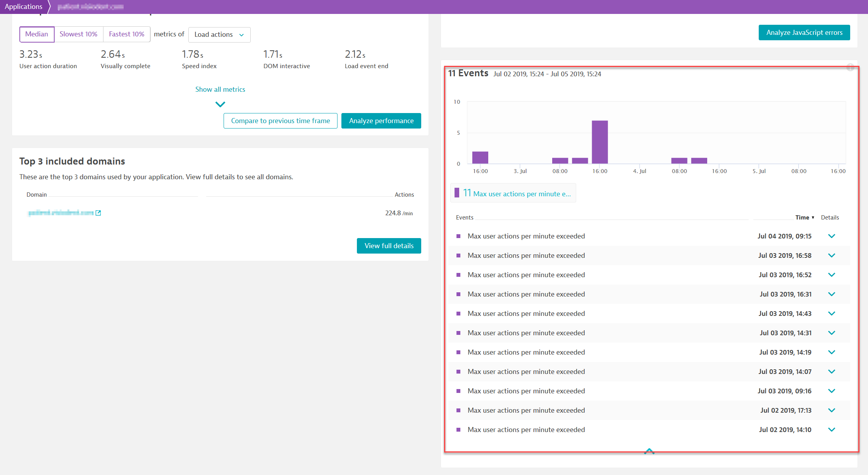Expand details for Jul 03 2019, 09:16 event
The image size is (868, 475).
[x=832, y=391]
